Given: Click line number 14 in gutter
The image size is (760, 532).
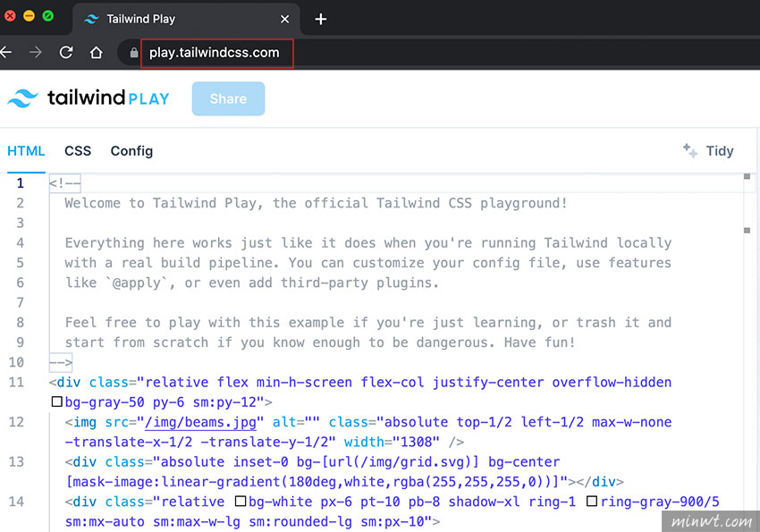Looking at the screenshot, I should click(x=16, y=502).
